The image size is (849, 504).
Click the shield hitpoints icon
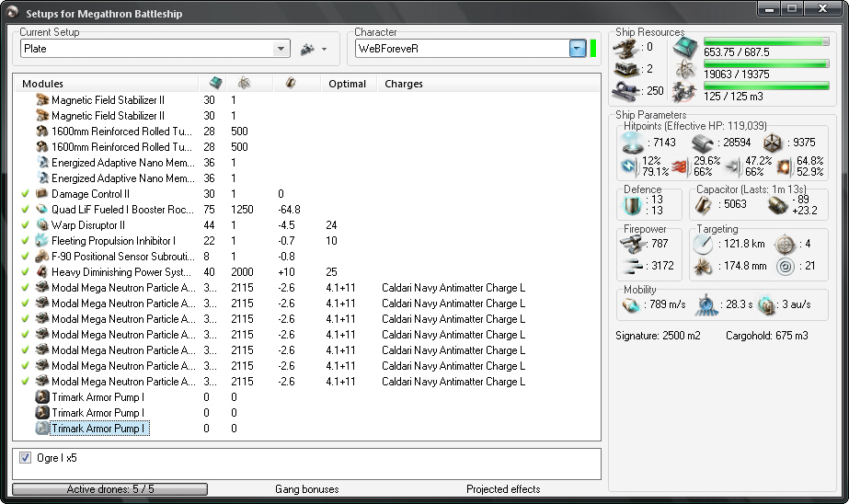click(633, 143)
